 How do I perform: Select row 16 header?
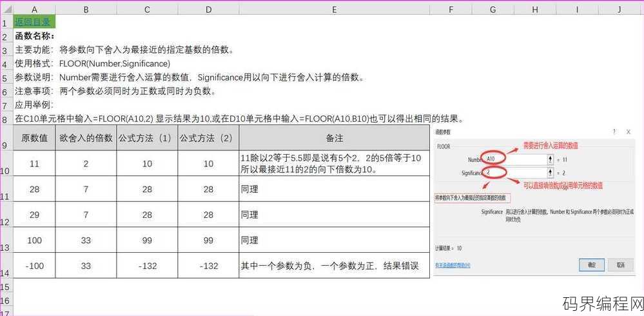pyautogui.click(x=6, y=300)
